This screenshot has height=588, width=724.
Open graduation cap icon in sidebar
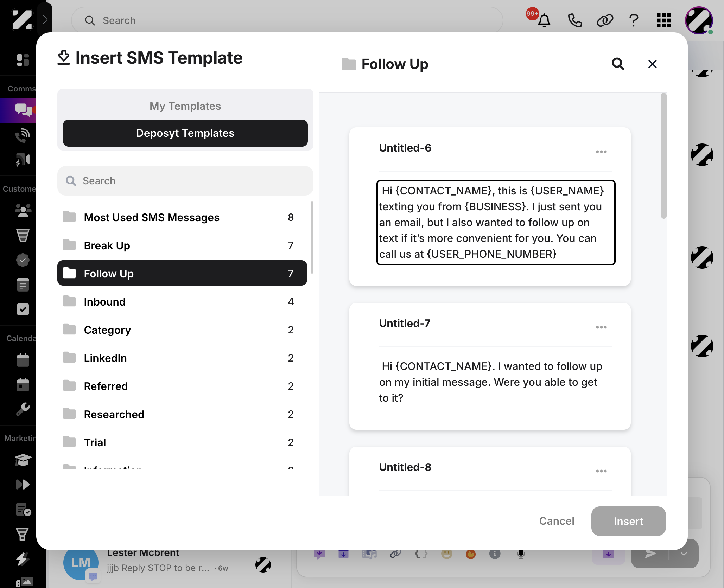pyautogui.click(x=23, y=460)
